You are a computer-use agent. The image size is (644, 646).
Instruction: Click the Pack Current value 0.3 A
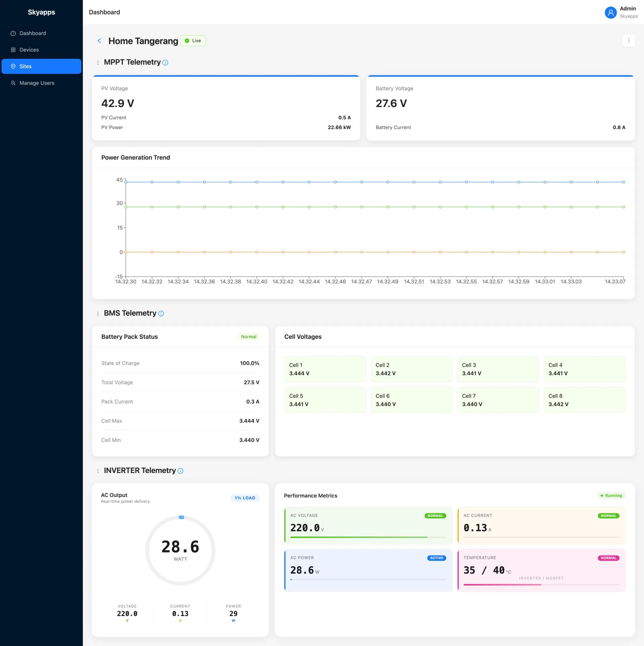coord(253,402)
